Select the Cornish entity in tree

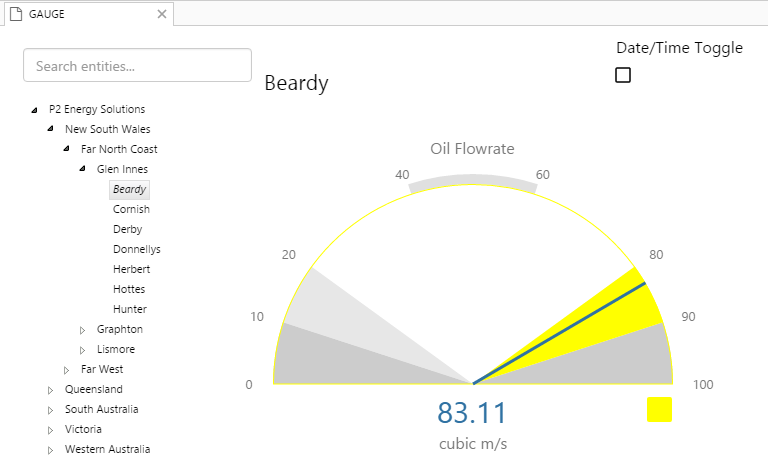click(x=131, y=210)
